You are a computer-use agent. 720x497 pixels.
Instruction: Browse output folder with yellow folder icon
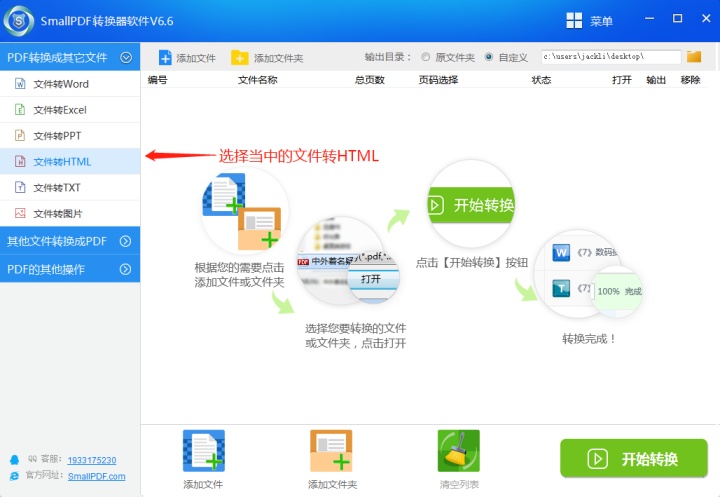[694, 57]
